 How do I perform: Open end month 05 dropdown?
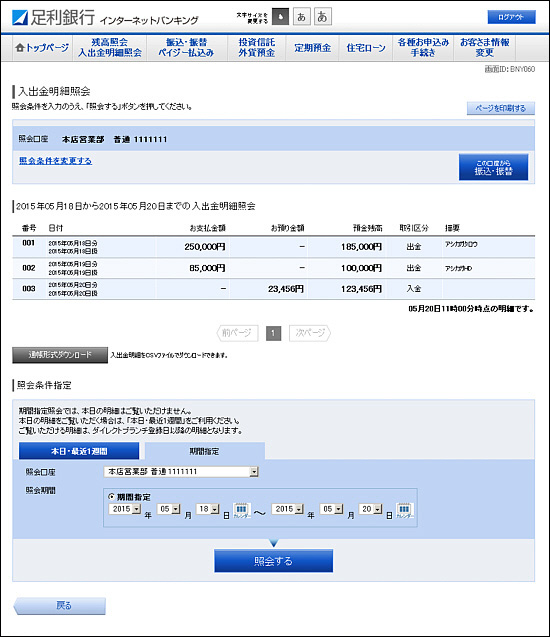(331, 509)
